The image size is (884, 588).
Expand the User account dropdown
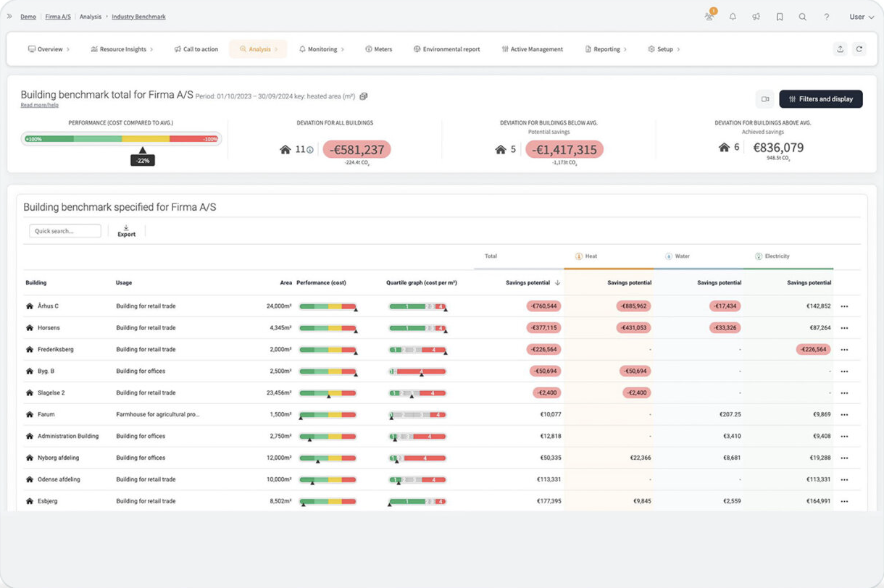[x=861, y=17]
